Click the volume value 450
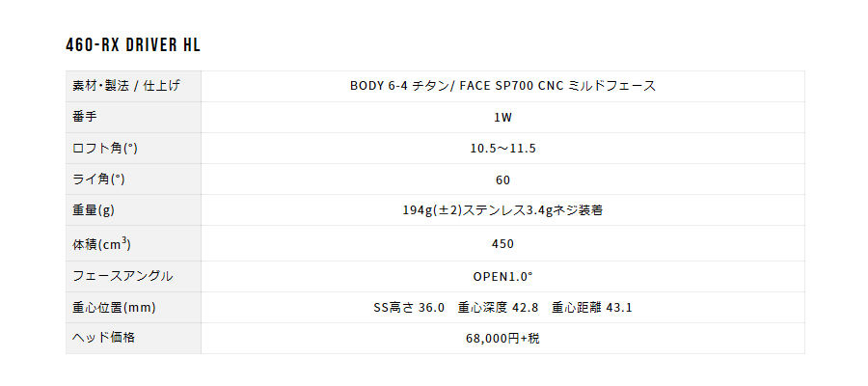Viewport: 868px width, 386px height. [502, 244]
